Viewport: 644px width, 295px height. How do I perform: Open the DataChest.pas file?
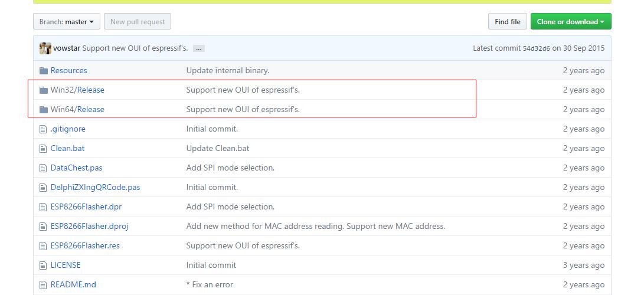76,168
